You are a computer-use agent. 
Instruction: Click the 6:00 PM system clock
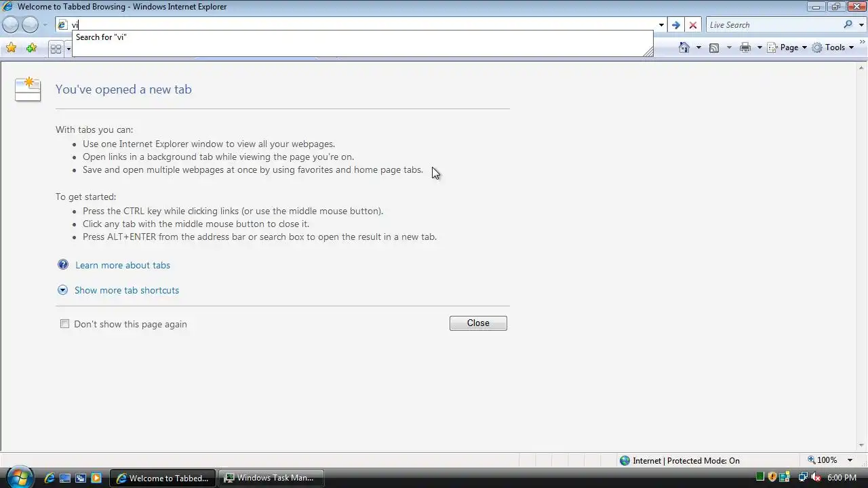pos(842,478)
